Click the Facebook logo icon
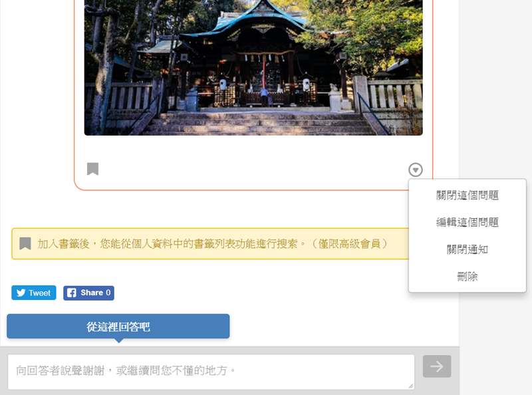The width and height of the screenshot is (532, 395). tap(72, 293)
